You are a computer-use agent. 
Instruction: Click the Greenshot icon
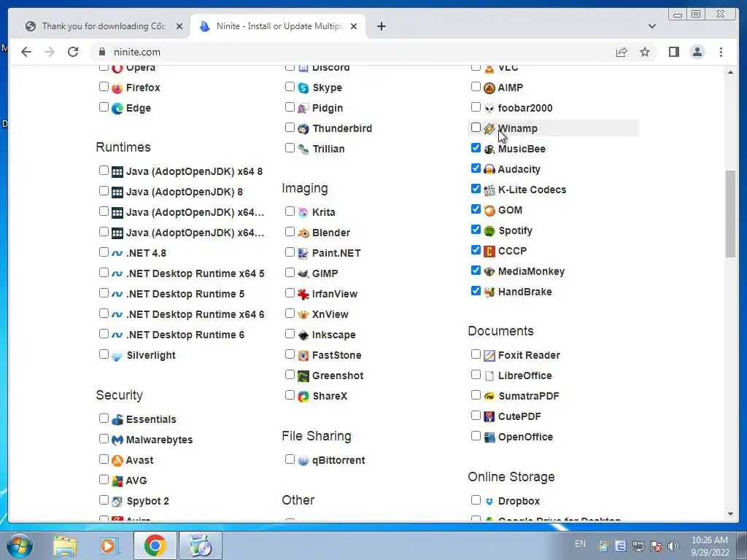click(303, 376)
